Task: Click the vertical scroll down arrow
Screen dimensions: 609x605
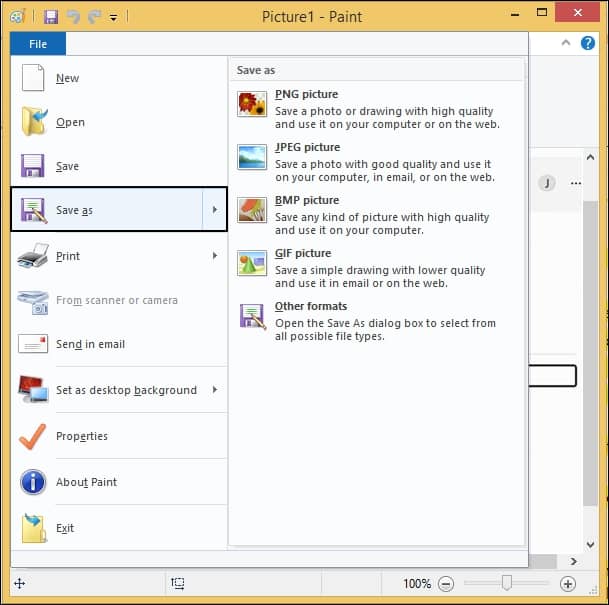Action: [590, 544]
